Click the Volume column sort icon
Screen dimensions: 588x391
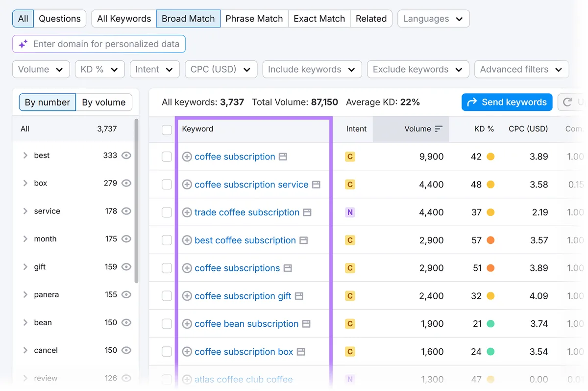(439, 129)
